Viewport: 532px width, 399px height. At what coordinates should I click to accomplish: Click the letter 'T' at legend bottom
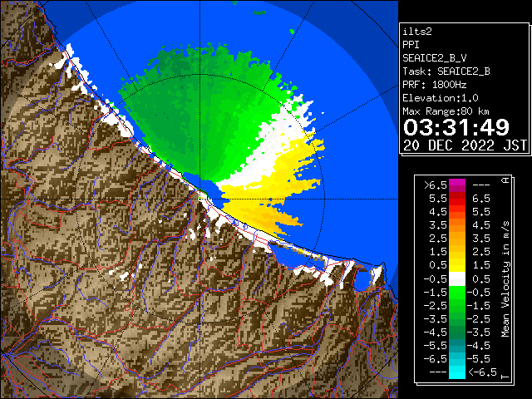coord(505,377)
